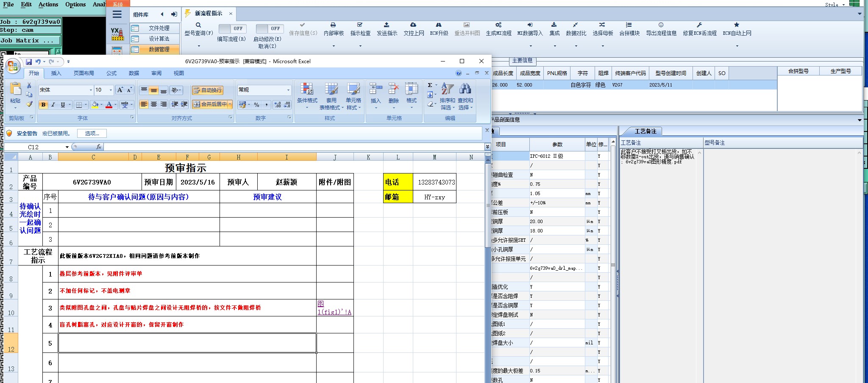Save the workbook from quick access toolbar
The image size is (868, 383).
click(x=29, y=62)
